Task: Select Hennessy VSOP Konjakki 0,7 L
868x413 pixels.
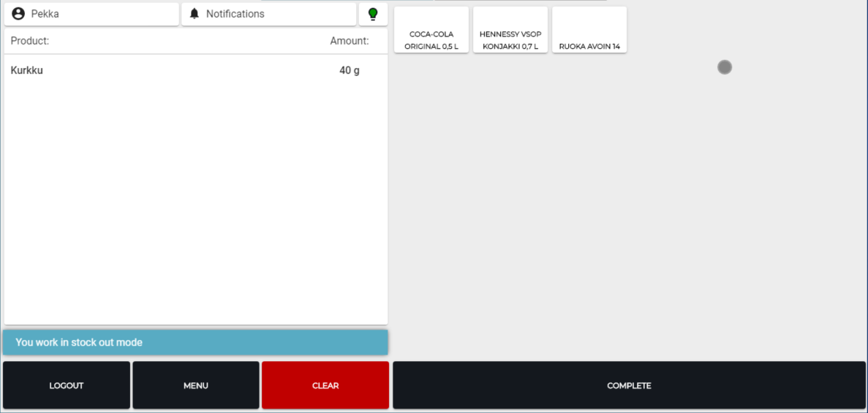Action: (510, 30)
